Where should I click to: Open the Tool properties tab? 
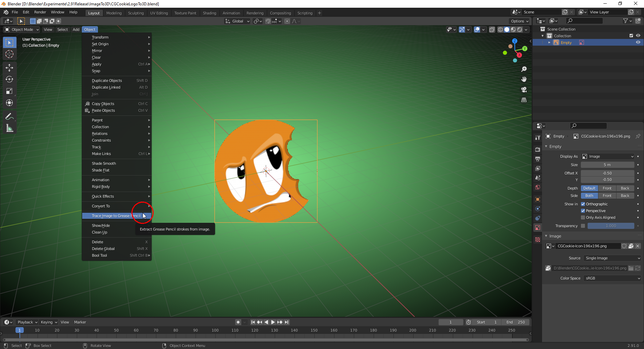(538, 137)
